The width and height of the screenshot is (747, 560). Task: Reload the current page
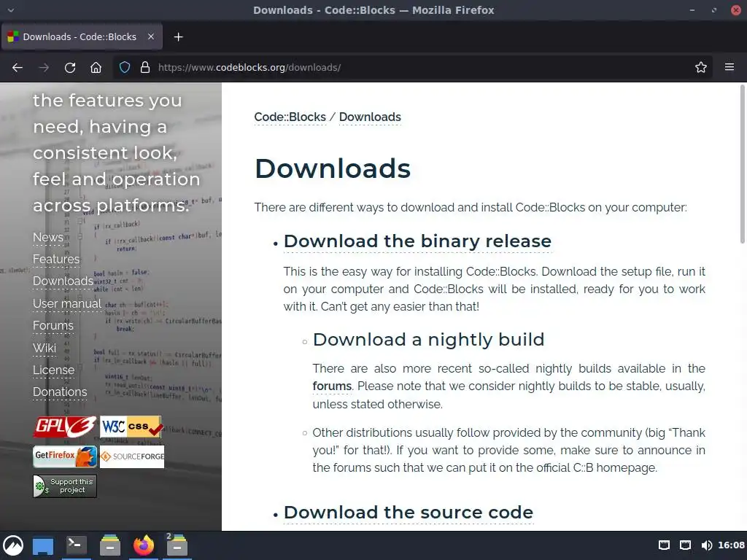tap(70, 68)
